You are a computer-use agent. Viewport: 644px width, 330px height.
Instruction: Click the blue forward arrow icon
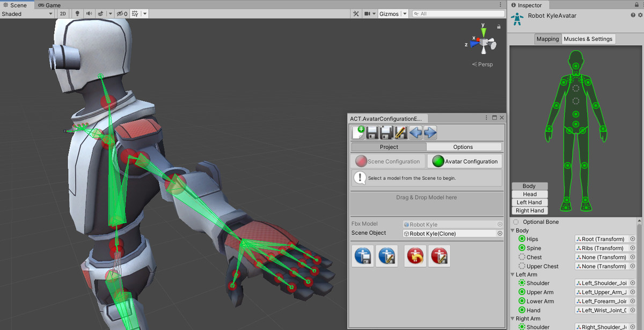428,132
